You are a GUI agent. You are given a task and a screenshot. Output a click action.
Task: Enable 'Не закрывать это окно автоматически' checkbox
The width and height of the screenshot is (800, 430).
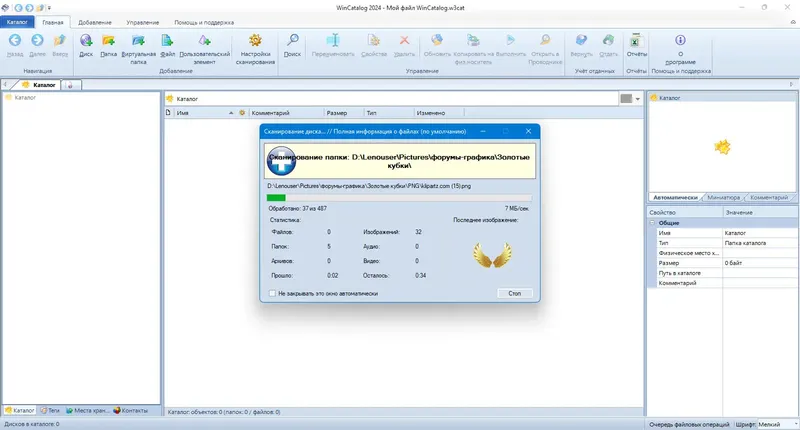(x=272, y=293)
